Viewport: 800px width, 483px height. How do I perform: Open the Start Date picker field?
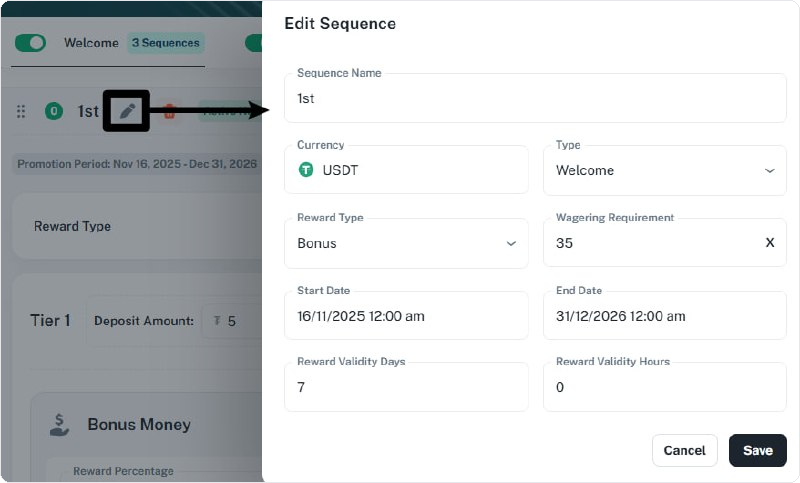click(406, 316)
